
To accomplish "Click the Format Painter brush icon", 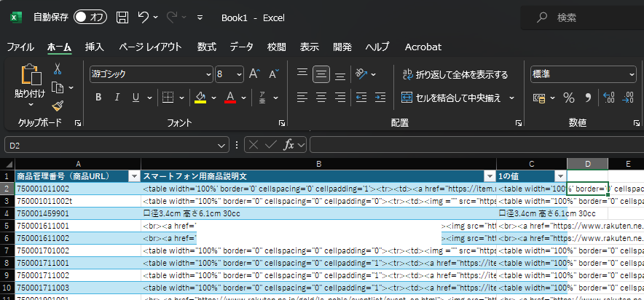I will [x=58, y=106].
